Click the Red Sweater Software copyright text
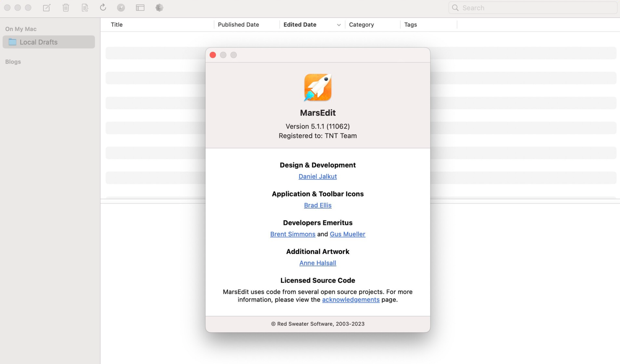This screenshot has width=620, height=364. tap(317, 324)
